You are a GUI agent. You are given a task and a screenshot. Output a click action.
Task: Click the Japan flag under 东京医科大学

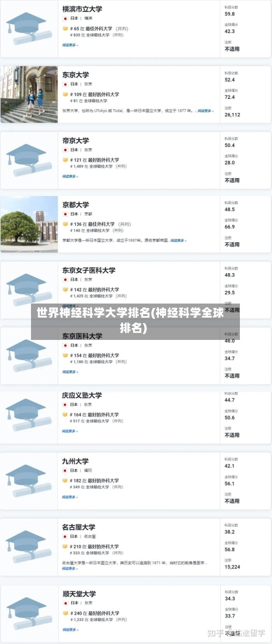[x=65, y=345]
